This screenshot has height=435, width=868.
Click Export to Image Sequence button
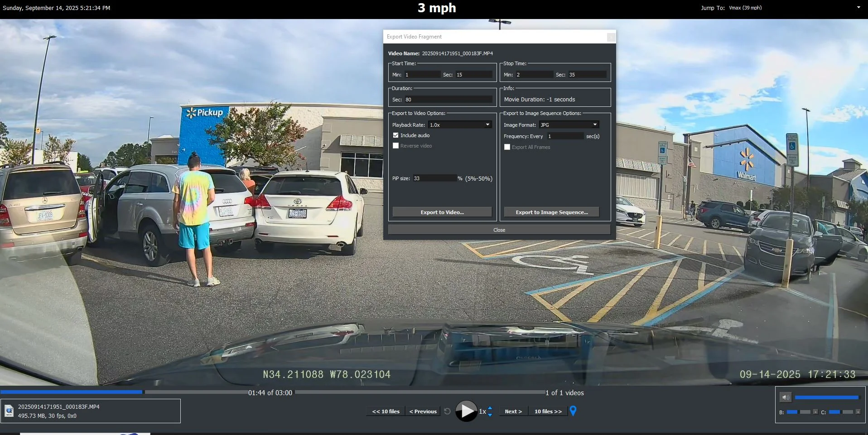click(552, 212)
